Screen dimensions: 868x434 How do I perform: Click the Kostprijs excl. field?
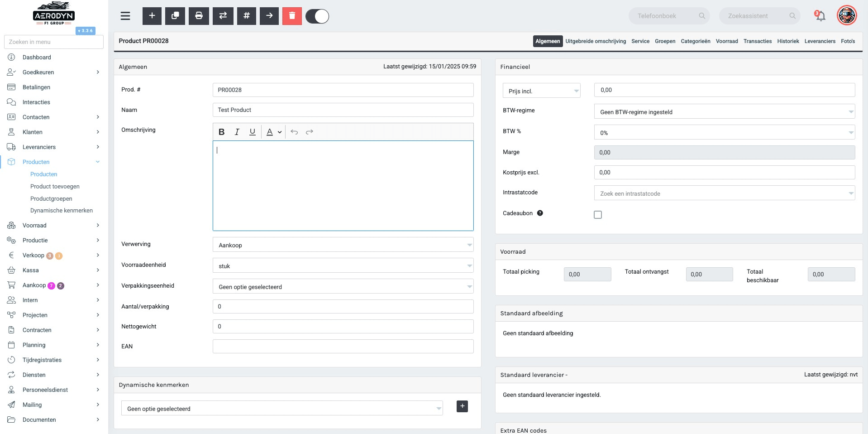pos(725,172)
